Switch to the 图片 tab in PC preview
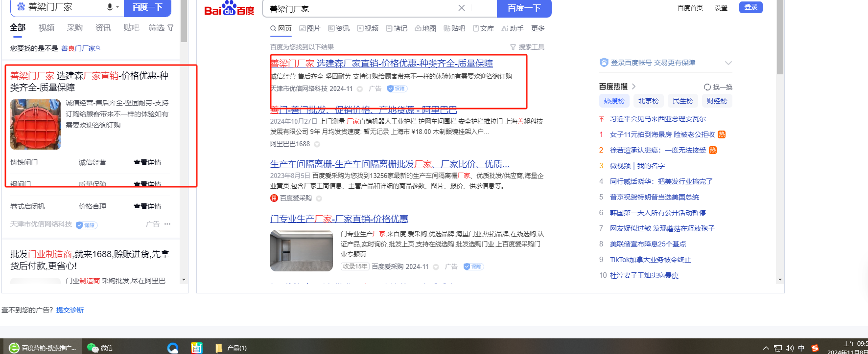The width and height of the screenshot is (868, 354). [310, 28]
